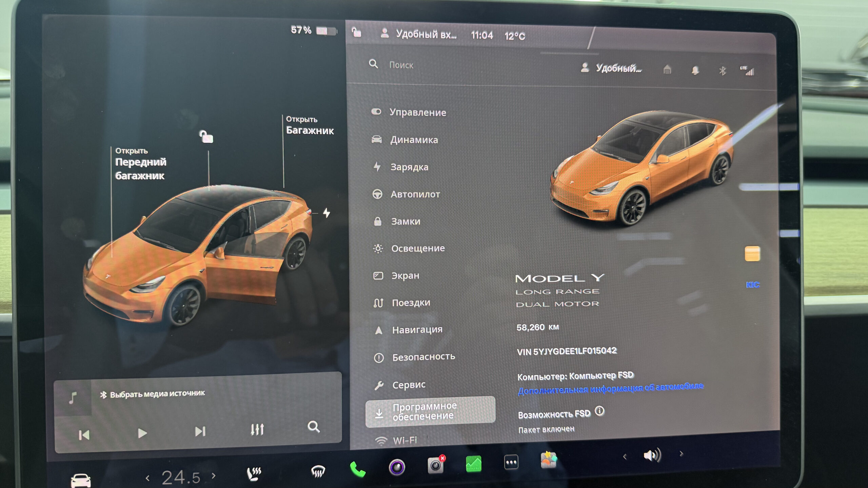Tap the 11:04 clock in status bar
The image size is (868, 488).
(482, 35)
